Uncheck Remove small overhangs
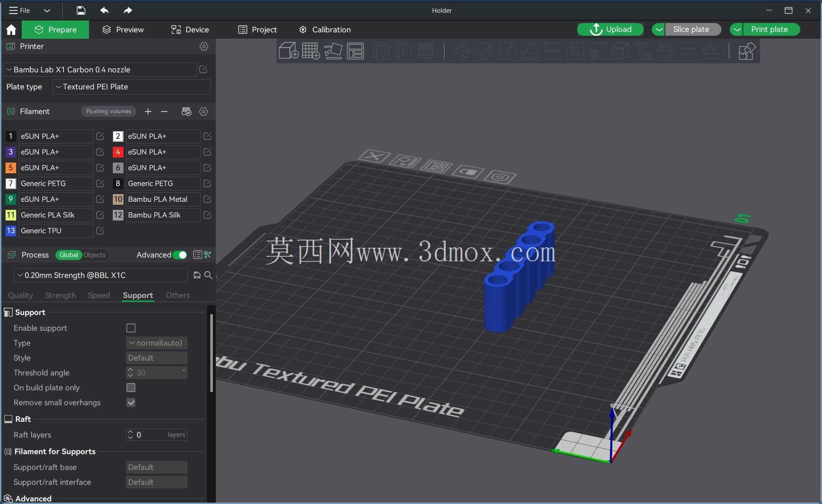Screen dimensions: 822x504 tap(131, 403)
